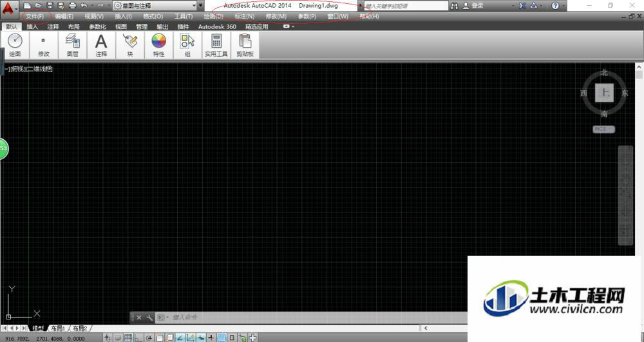Open the 编辑(E) menu
Viewport: 644px width, 342px height.
pos(64,16)
